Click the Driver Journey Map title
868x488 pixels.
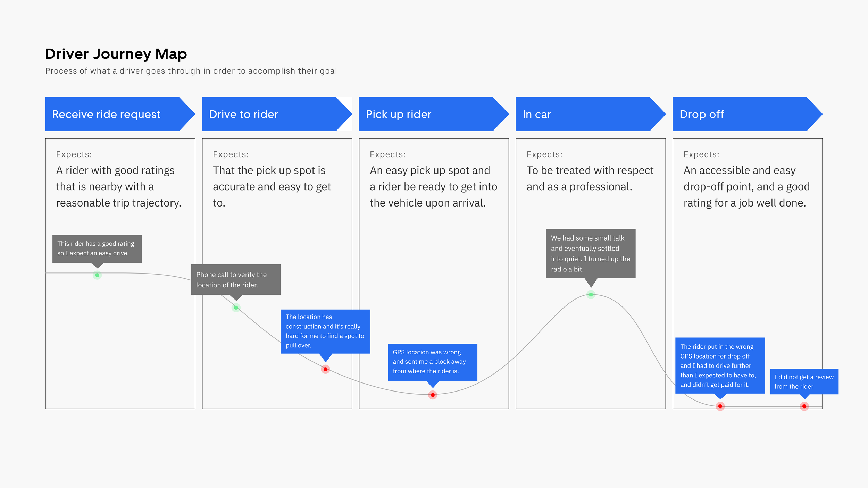[116, 54]
